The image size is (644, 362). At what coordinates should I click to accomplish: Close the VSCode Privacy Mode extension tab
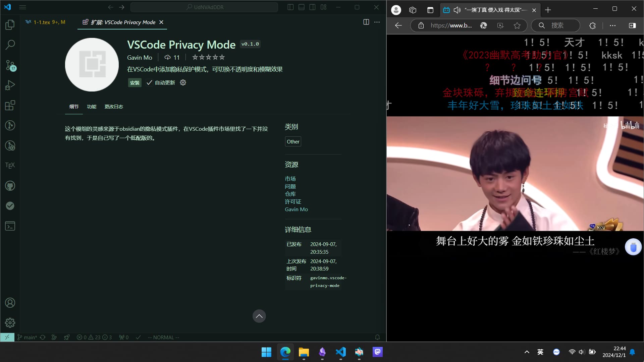(x=161, y=22)
